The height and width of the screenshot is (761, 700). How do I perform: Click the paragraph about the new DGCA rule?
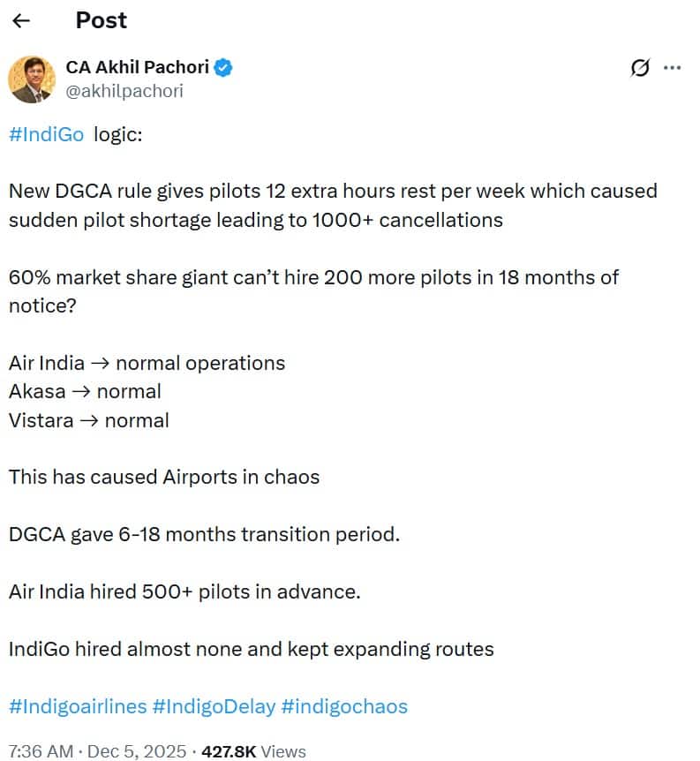point(332,205)
